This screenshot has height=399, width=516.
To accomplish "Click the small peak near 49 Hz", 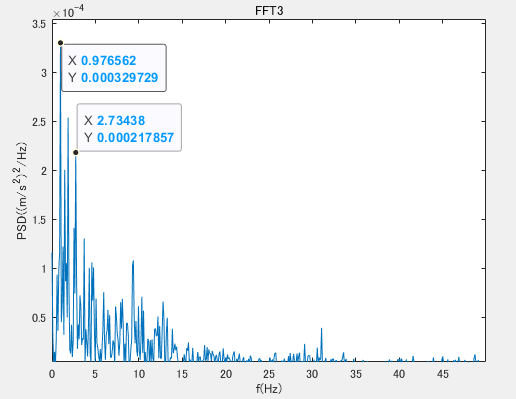I will [x=475, y=355].
